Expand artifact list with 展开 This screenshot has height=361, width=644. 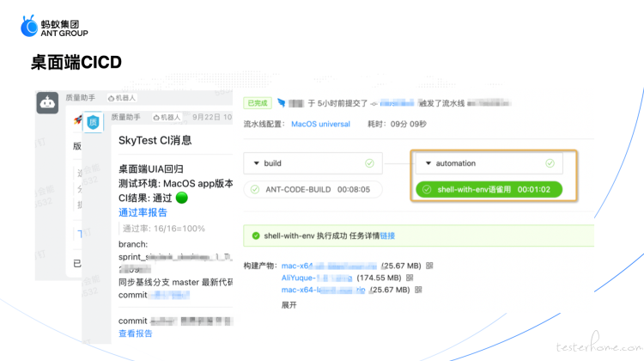pyautogui.click(x=289, y=305)
